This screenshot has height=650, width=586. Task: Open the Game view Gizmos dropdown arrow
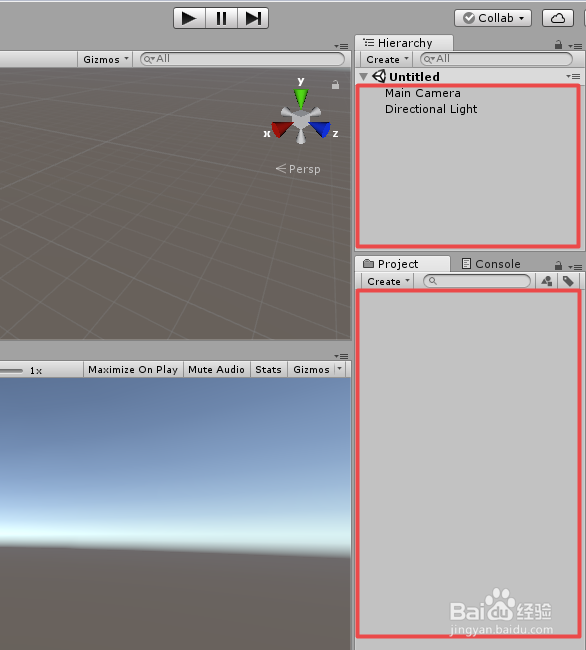point(339,369)
